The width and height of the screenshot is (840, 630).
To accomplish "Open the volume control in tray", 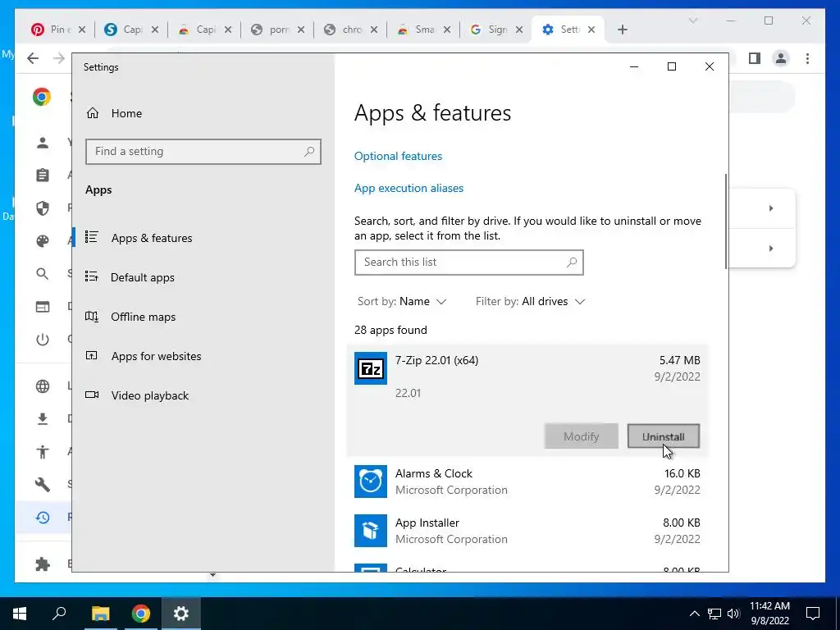I will pyautogui.click(x=733, y=614).
